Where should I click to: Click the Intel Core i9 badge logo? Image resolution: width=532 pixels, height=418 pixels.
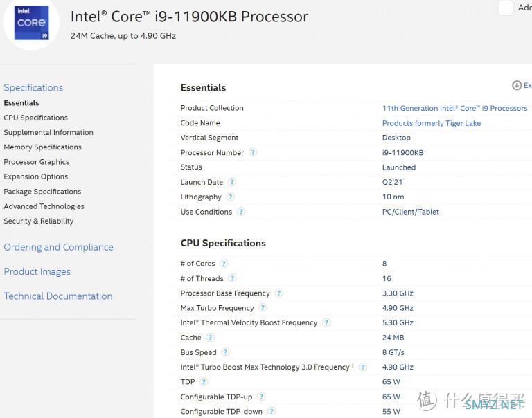(32, 23)
